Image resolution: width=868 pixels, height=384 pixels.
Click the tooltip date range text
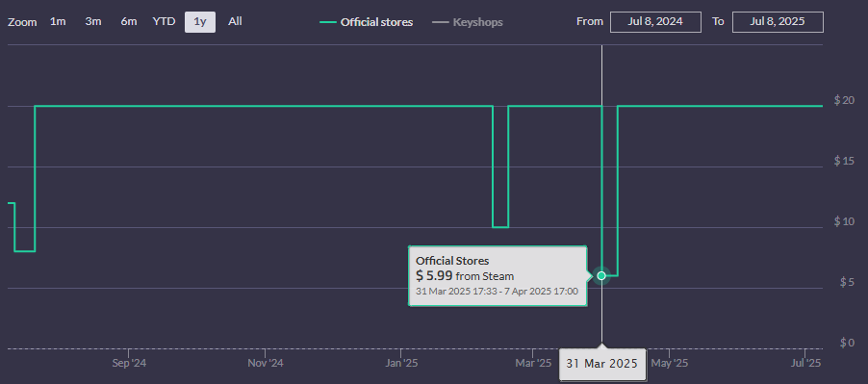coord(497,291)
